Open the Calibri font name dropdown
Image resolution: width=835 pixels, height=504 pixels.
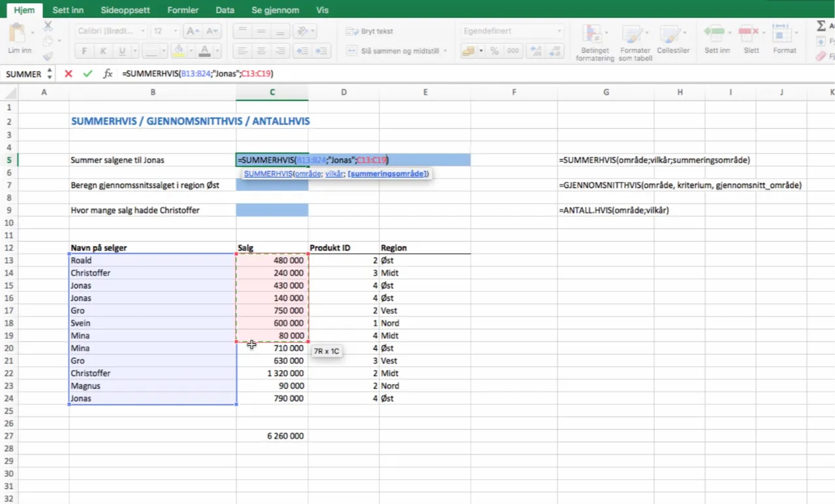coord(142,31)
